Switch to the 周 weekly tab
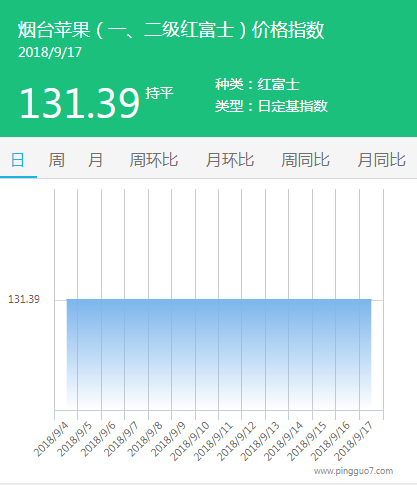The width and height of the screenshot is (417, 485). (x=56, y=160)
